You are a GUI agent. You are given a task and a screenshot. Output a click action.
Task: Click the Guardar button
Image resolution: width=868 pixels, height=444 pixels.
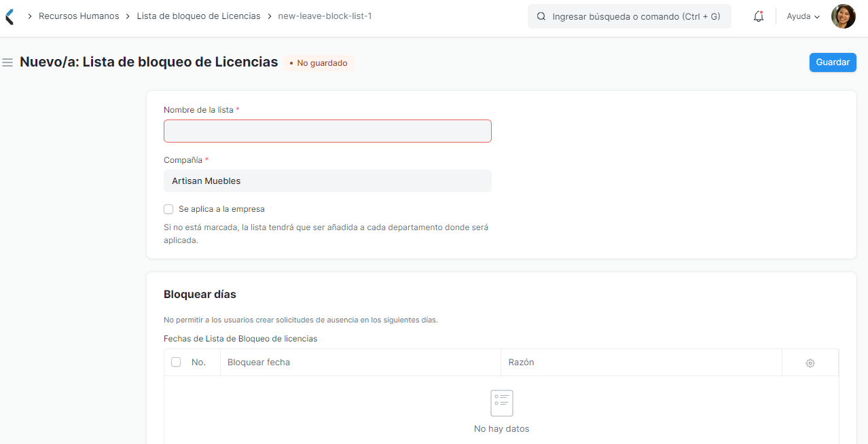pos(832,62)
